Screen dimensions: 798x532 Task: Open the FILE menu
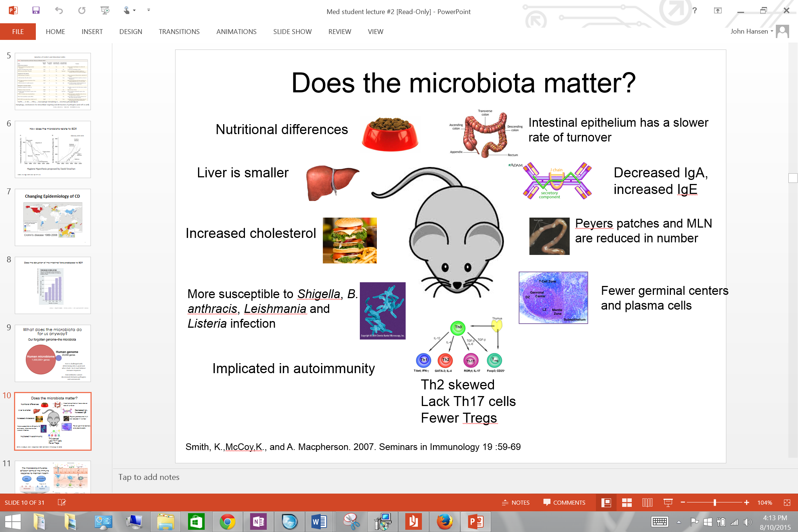click(x=18, y=32)
